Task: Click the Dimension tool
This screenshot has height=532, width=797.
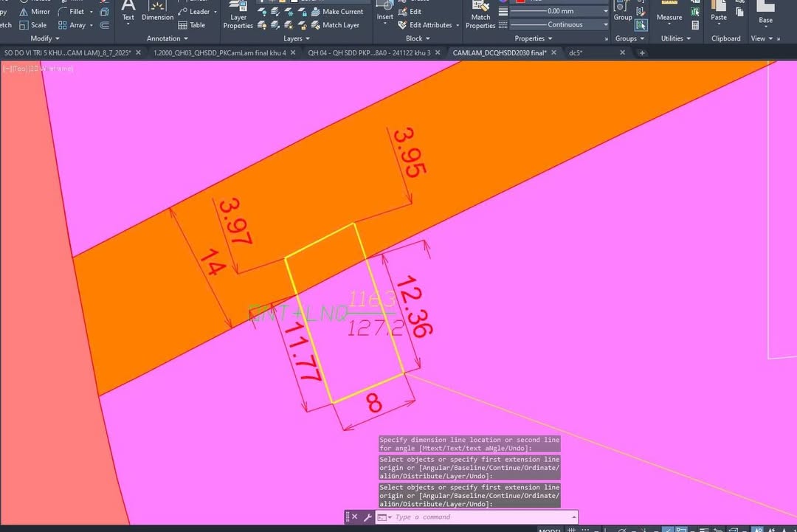Action: click(x=157, y=12)
